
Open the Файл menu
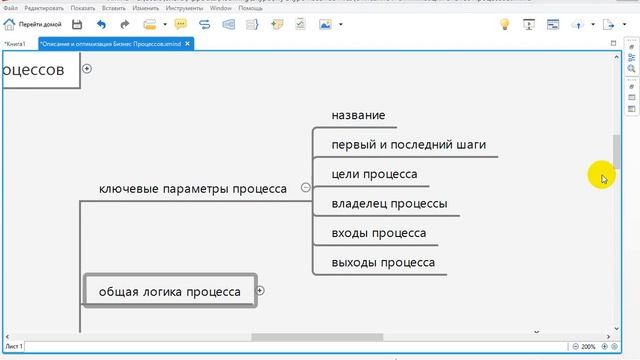pos(11,8)
